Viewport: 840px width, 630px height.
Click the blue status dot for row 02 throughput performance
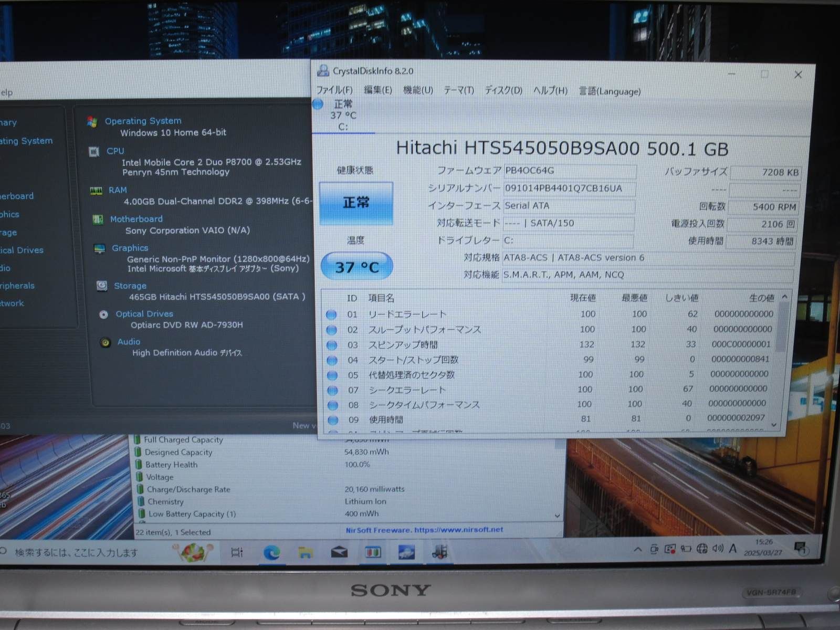click(331, 330)
